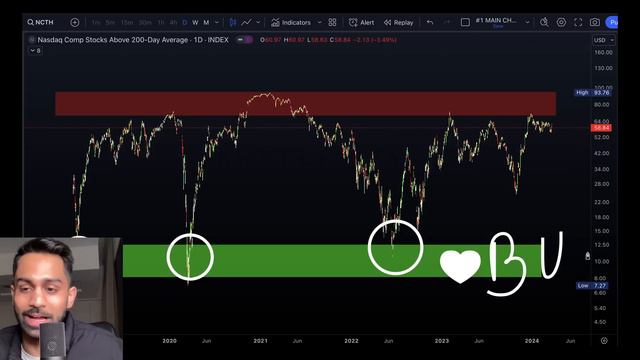Click the 2023 label on time axis
Screen dimensions: 640x360
(x=442, y=340)
